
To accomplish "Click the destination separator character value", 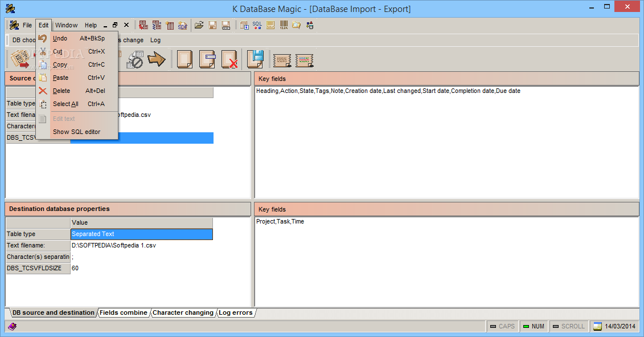I will (x=142, y=257).
